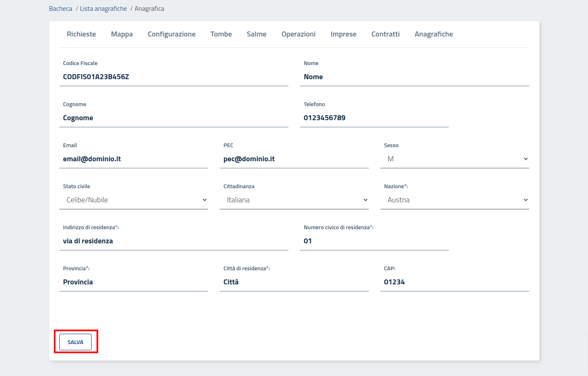Open the Mappa tab
This screenshot has width=588, height=376.
tap(122, 34)
